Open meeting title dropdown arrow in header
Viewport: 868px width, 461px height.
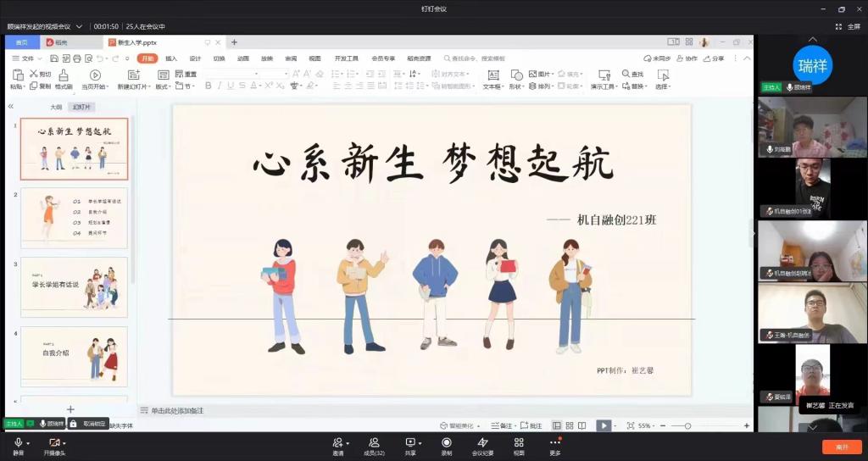79,26
